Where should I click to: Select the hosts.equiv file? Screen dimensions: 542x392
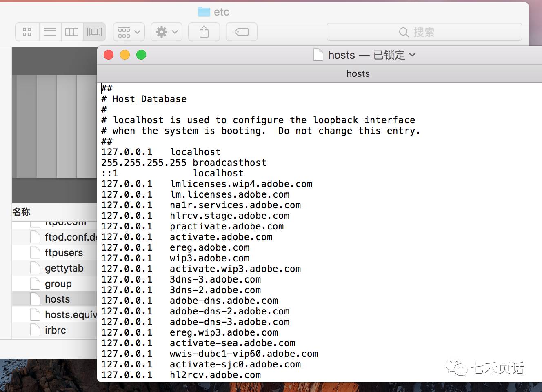point(55,314)
